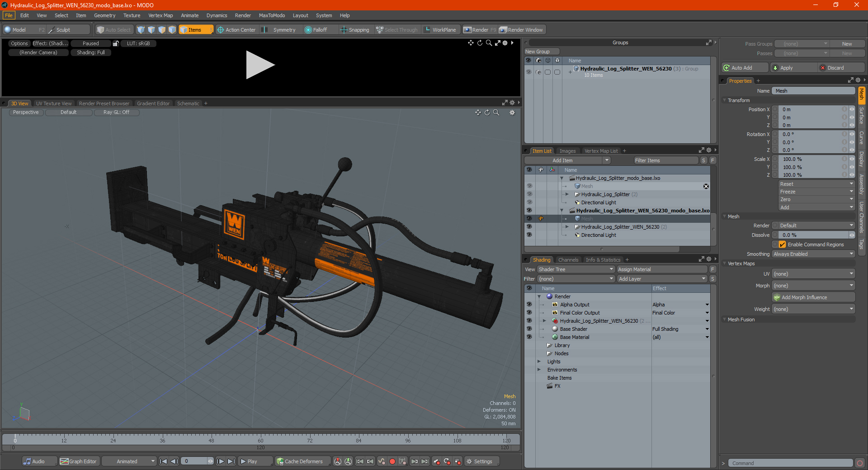Rotate view icon in 3D viewport
The image size is (868, 470).
click(x=487, y=113)
